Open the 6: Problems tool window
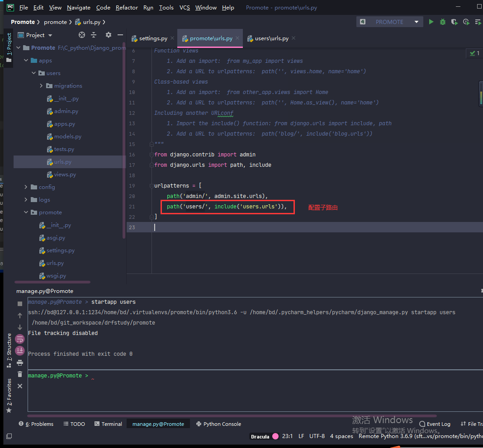Screen dimensions: 483x448 point(36,424)
